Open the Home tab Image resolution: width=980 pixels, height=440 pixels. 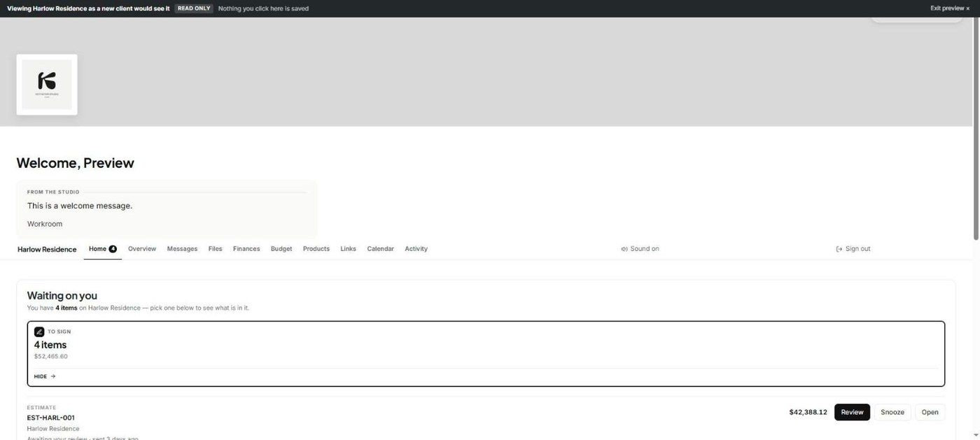tap(102, 249)
